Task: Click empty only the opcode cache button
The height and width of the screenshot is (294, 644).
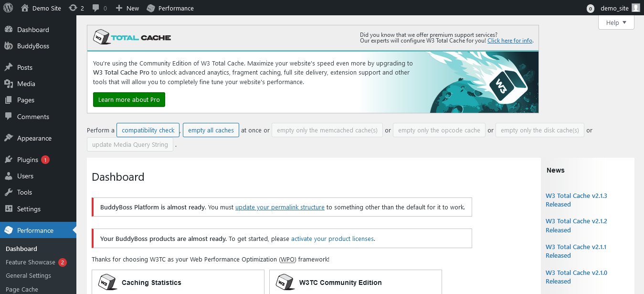Action: (x=439, y=130)
